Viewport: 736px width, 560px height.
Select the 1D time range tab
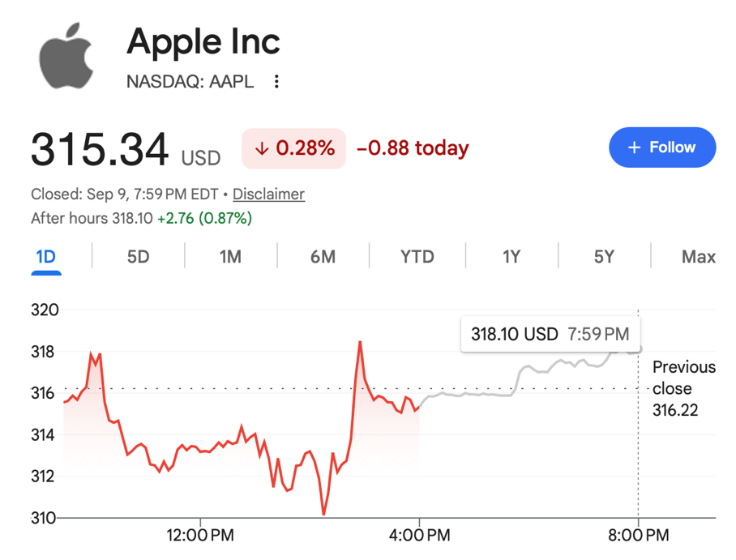(46, 257)
